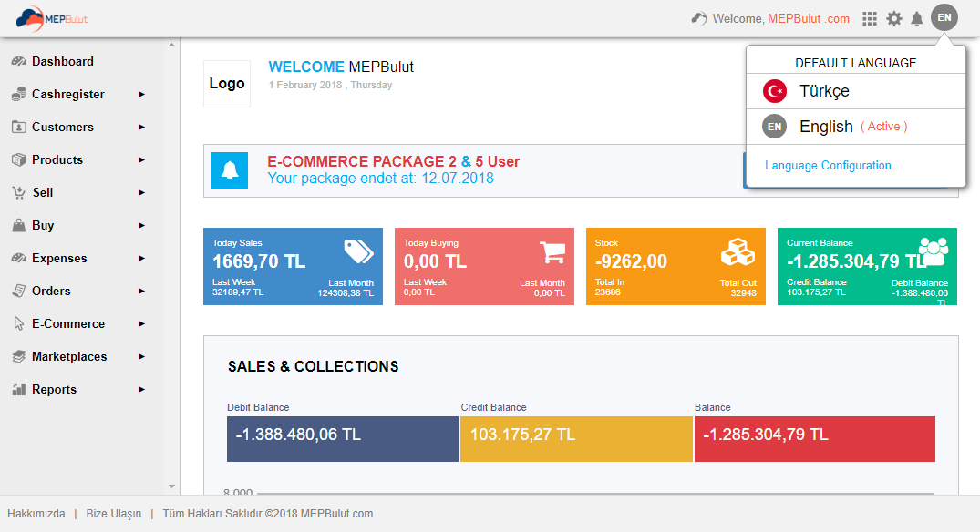Click the -9262,00 Stock value
The height and width of the screenshot is (532, 980).
tap(631, 261)
